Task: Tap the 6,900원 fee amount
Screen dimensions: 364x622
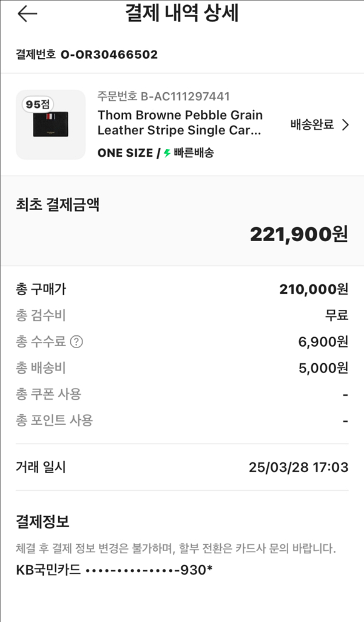Action: tap(323, 342)
